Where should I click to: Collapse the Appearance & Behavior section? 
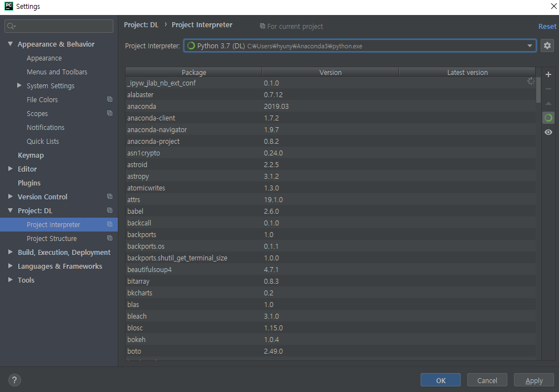coord(11,44)
